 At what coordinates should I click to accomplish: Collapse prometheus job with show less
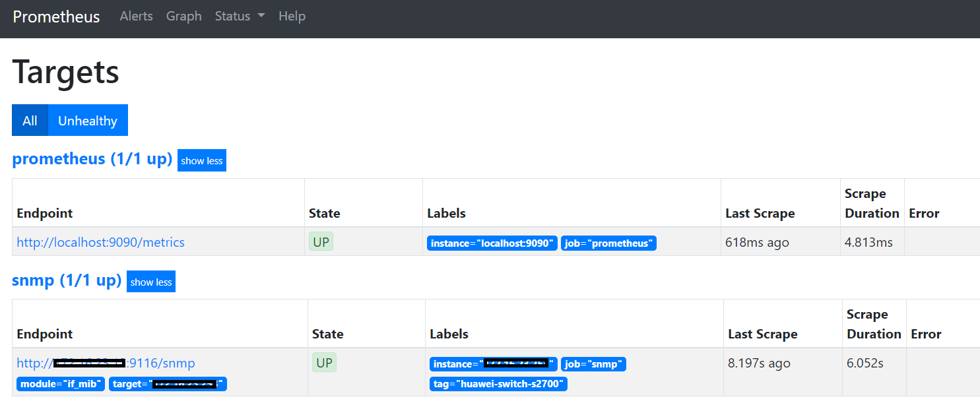click(202, 160)
